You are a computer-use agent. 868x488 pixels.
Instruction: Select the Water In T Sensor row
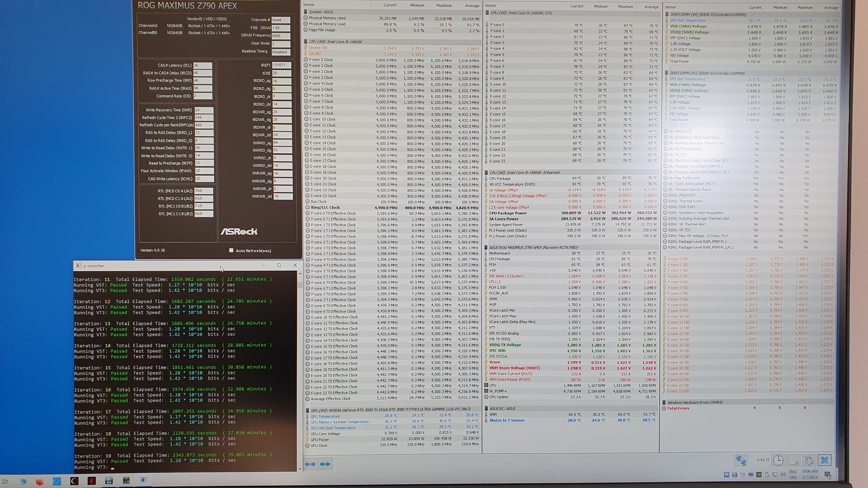570,420
